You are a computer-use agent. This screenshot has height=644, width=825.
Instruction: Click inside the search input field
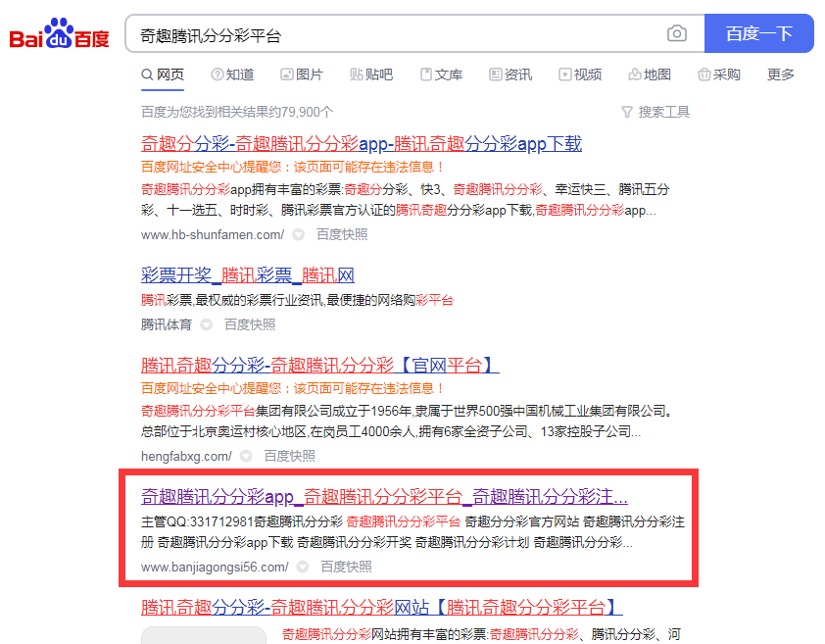[x=392, y=32]
